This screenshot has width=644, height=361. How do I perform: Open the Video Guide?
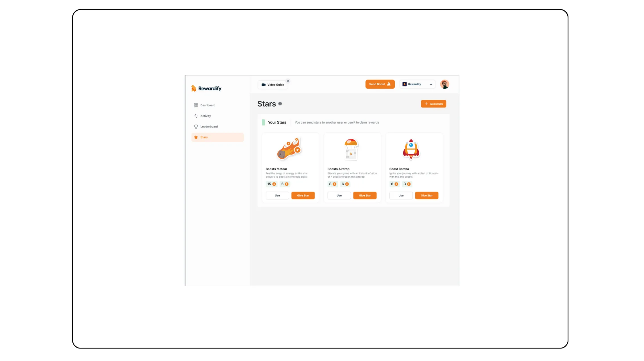[273, 85]
